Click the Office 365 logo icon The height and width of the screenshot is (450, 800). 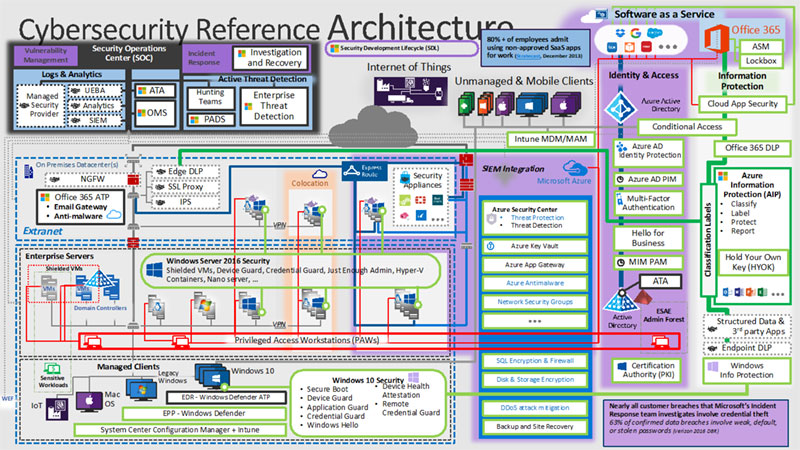click(716, 39)
